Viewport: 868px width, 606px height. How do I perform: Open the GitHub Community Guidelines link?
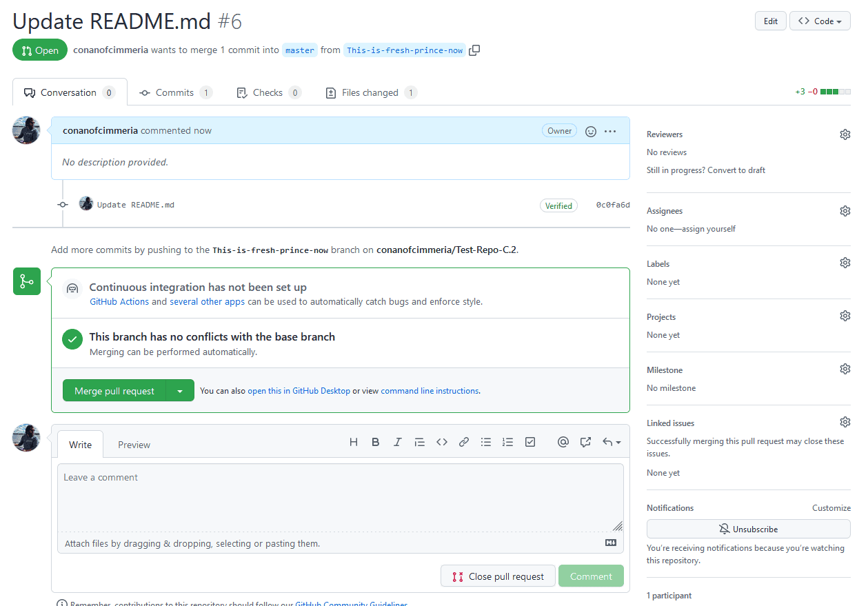(352, 603)
